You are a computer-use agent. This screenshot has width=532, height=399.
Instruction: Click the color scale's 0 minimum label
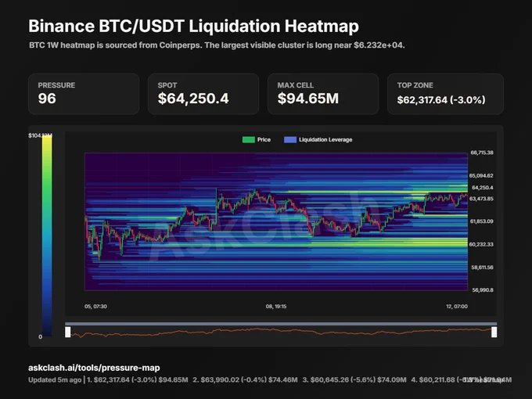(41, 337)
